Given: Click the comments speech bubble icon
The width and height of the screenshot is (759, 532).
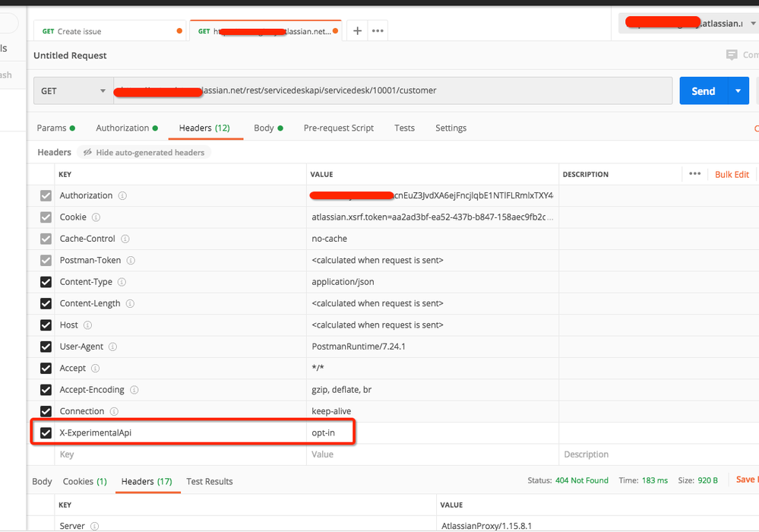Looking at the screenshot, I should 732,55.
